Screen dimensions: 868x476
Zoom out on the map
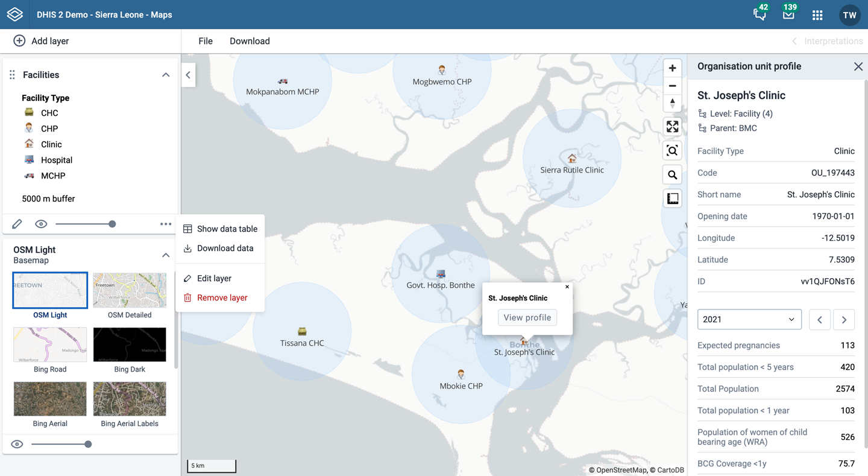coord(673,86)
